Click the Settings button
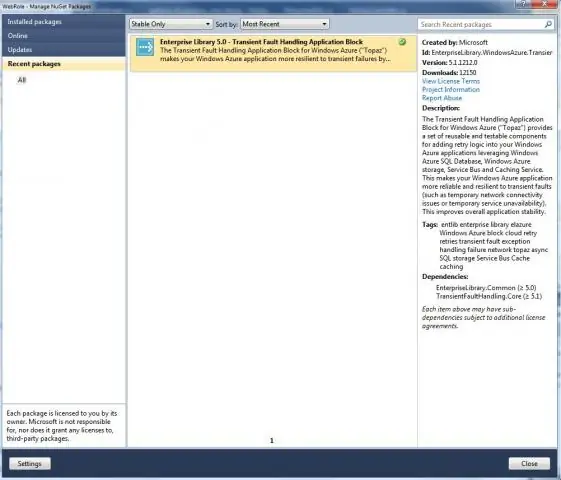Image resolution: width=561 pixels, height=480 pixels. click(30, 464)
